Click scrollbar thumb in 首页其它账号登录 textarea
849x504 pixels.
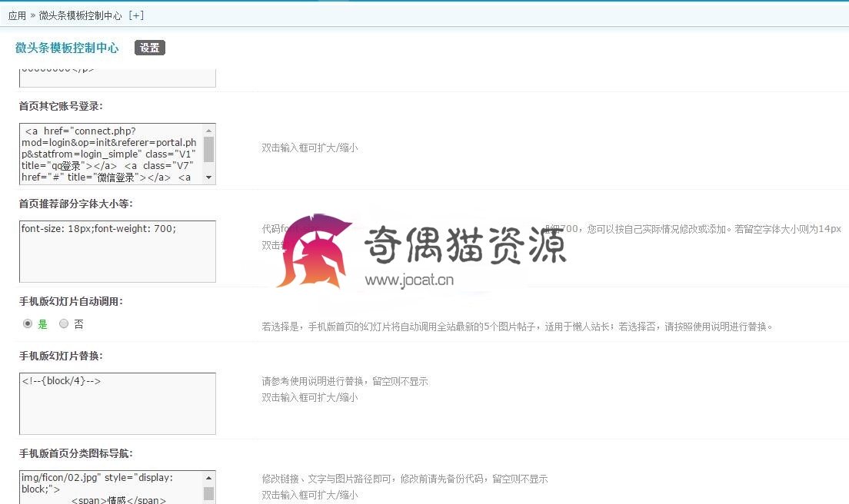click(x=209, y=149)
